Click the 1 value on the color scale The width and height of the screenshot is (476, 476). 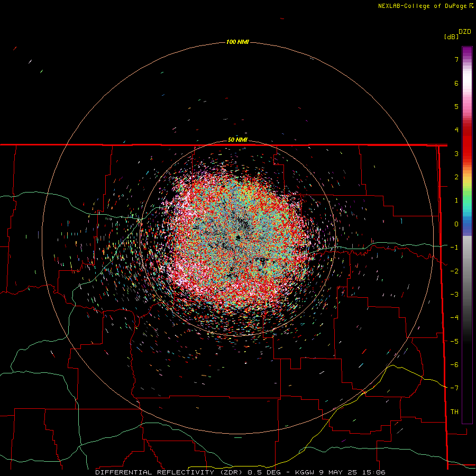(x=456, y=200)
